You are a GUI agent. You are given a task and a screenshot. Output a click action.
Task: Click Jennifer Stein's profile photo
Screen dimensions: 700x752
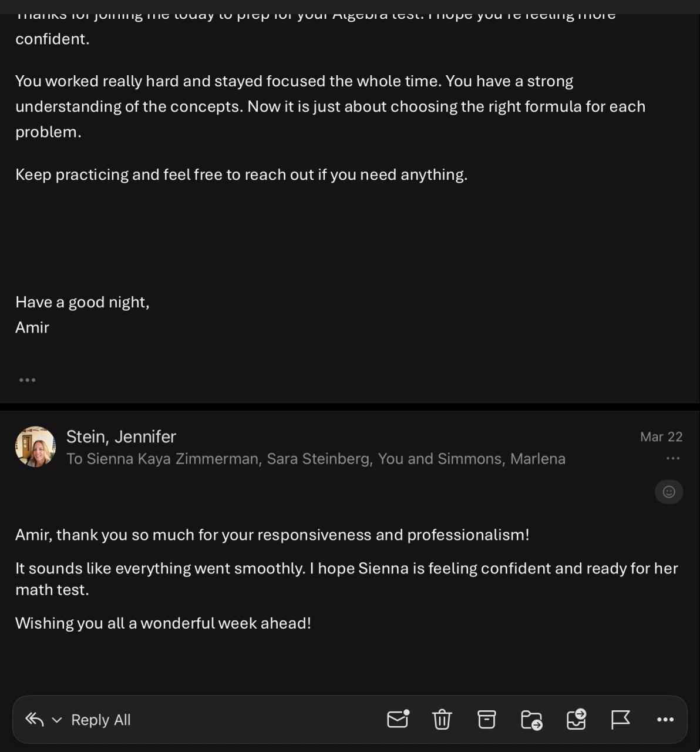click(x=35, y=447)
